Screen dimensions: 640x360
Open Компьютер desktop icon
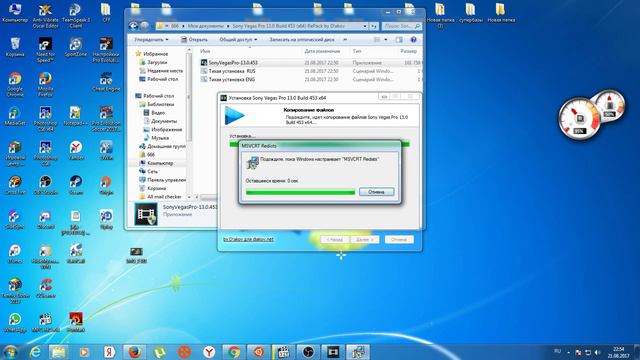pyautogui.click(x=15, y=13)
